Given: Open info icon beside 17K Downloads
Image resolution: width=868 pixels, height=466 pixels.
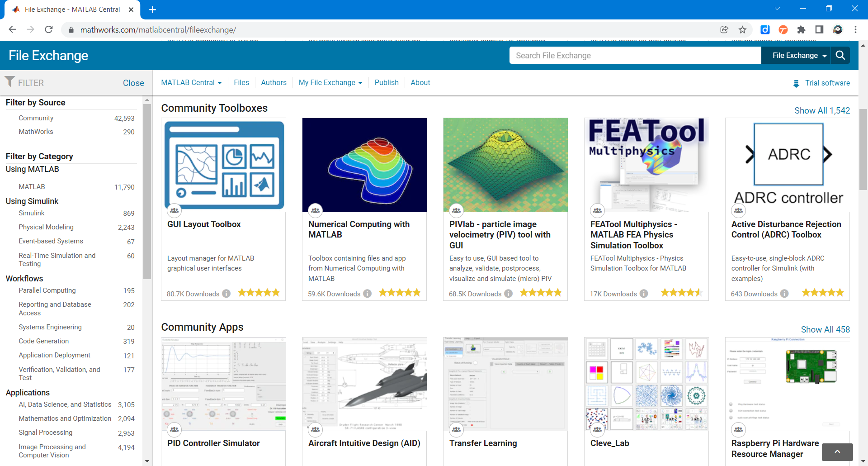Looking at the screenshot, I should tap(644, 294).
